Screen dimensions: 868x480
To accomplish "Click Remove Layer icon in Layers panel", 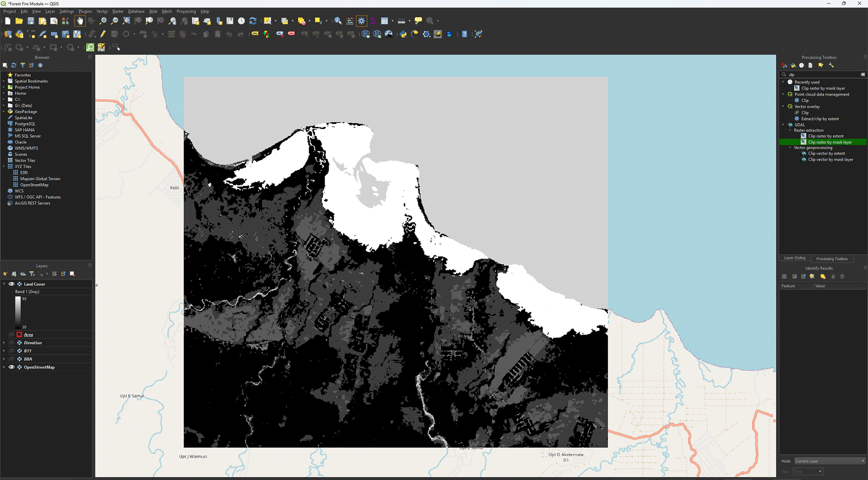I will click(72, 274).
